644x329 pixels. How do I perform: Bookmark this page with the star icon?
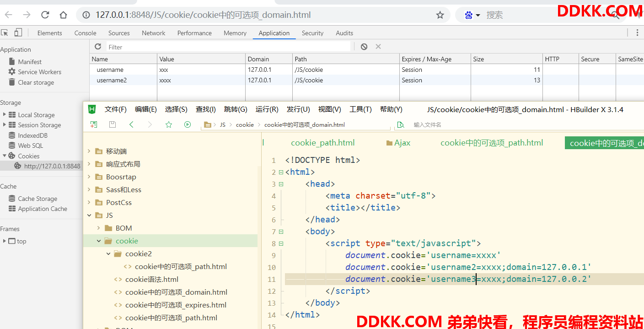click(x=440, y=15)
